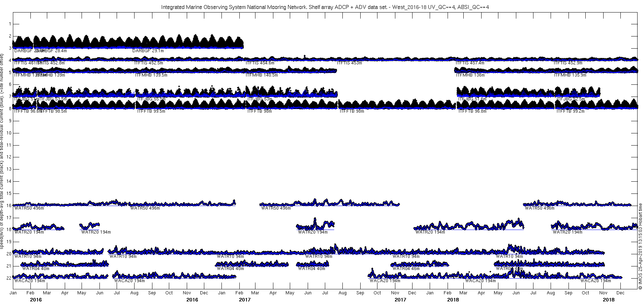Select the 'ITFTIS 452.9m' deployment label

[x=568, y=63]
